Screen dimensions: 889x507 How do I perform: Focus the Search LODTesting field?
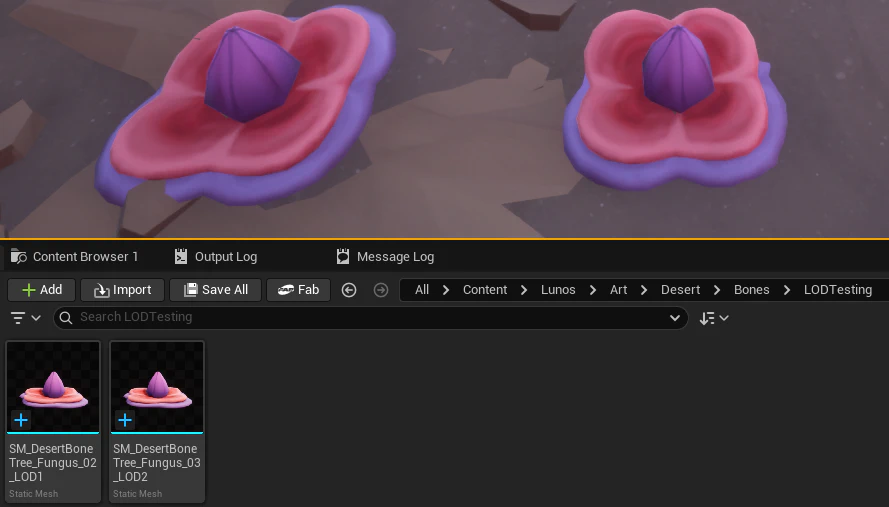pyautogui.click(x=370, y=318)
